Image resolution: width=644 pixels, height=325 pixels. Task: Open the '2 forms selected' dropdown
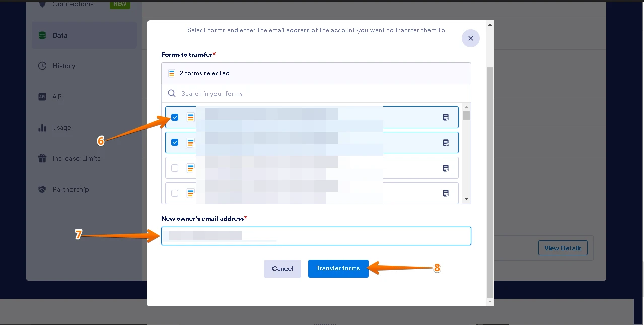[316, 73]
